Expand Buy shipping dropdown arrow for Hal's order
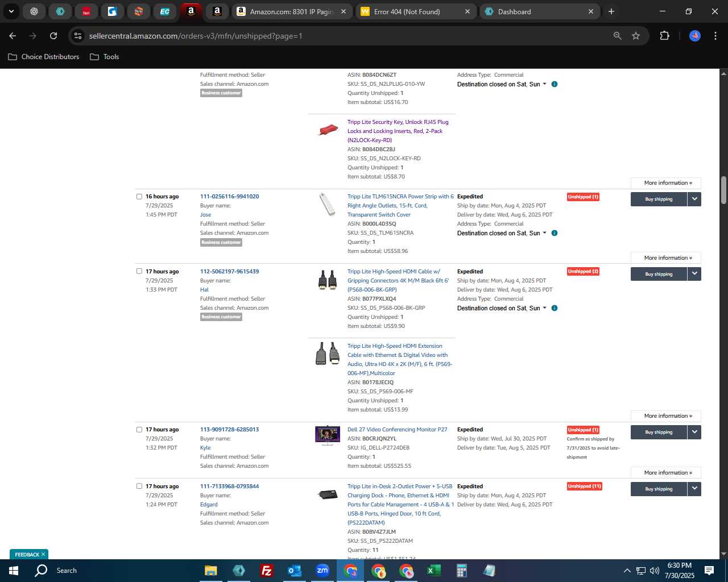 coord(694,274)
